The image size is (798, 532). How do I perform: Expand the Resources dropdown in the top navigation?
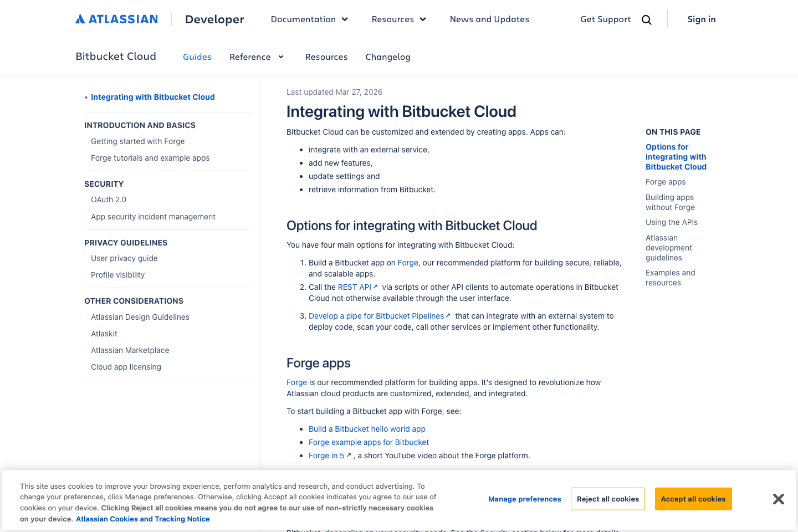coord(398,19)
